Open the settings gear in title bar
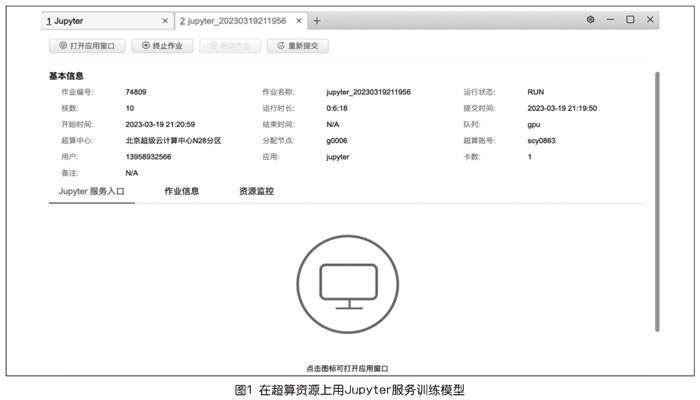This screenshot has width=700, height=400. pyautogui.click(x=590, y=20)
